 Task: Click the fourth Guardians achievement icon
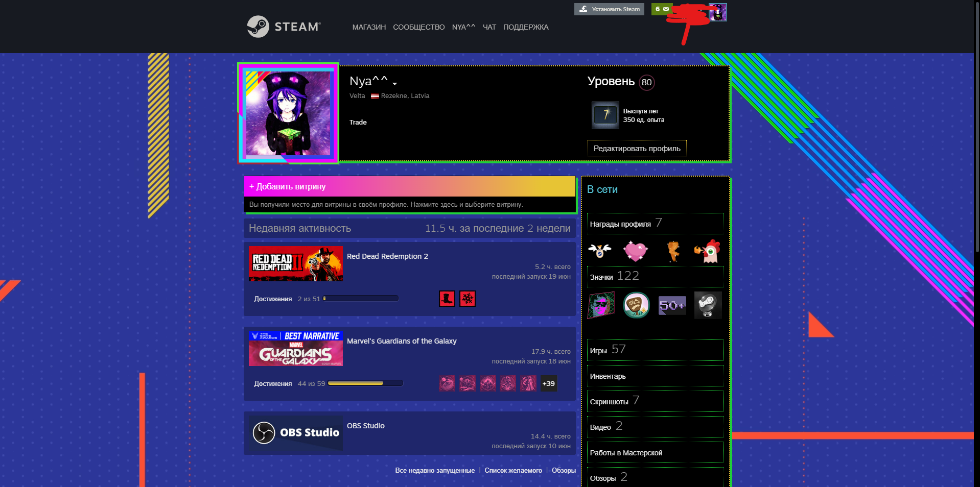(508, 383)
